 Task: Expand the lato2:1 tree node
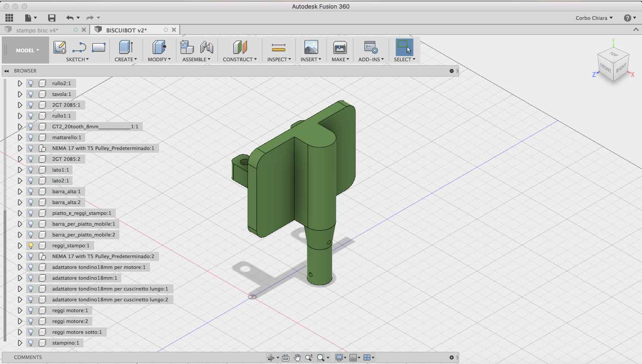pyautogui.click(x=20, y=181)
